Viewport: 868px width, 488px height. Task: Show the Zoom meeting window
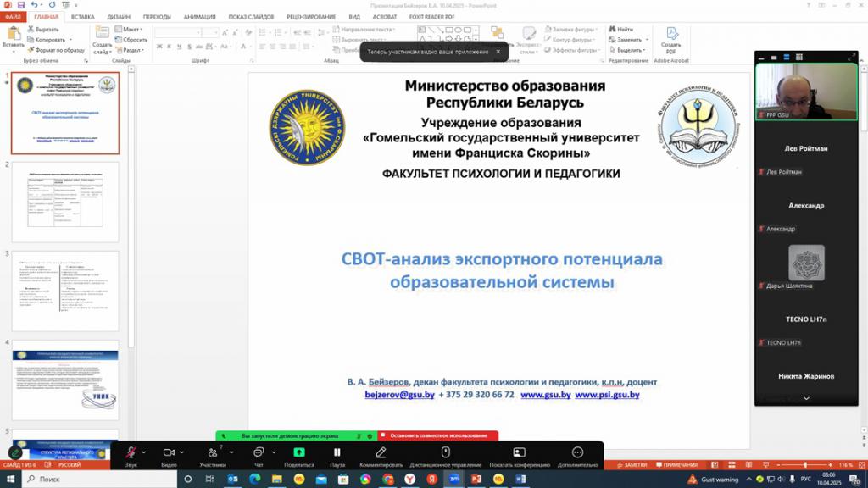(x=520, y=452)
